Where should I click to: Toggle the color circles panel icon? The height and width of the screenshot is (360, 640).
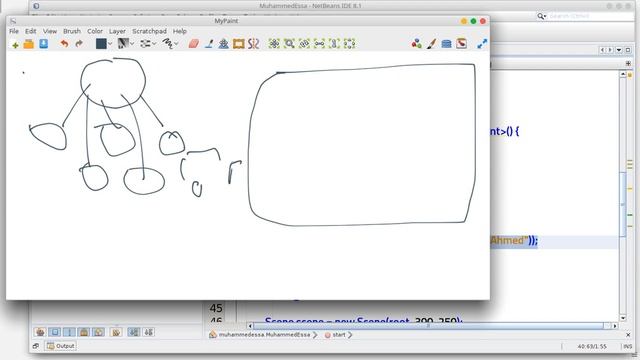point(416,44)
